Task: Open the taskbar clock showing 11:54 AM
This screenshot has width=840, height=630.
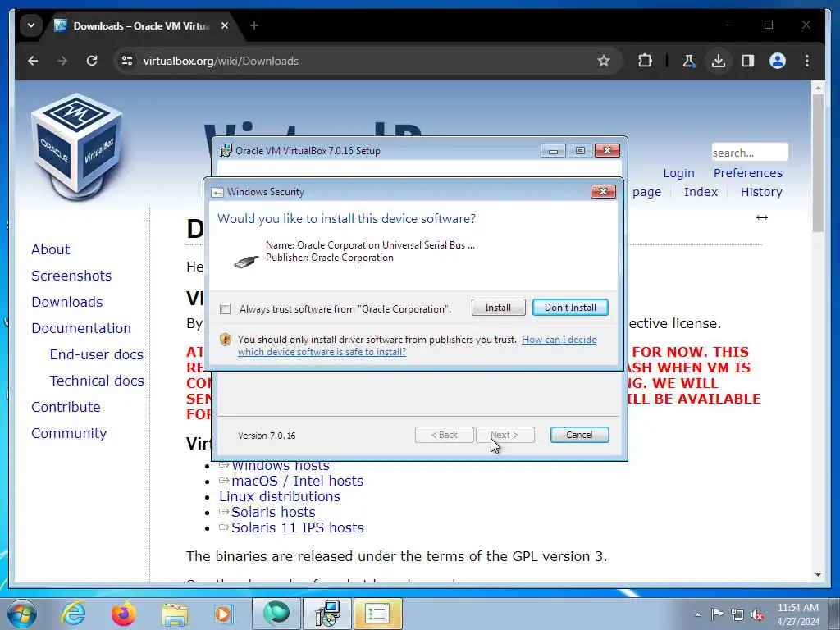Action: tap(798, 614)
